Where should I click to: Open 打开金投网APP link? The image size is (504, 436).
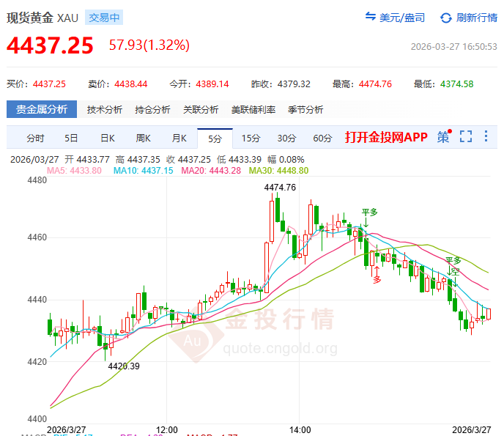pyautogui.click(x=386, y=137)
